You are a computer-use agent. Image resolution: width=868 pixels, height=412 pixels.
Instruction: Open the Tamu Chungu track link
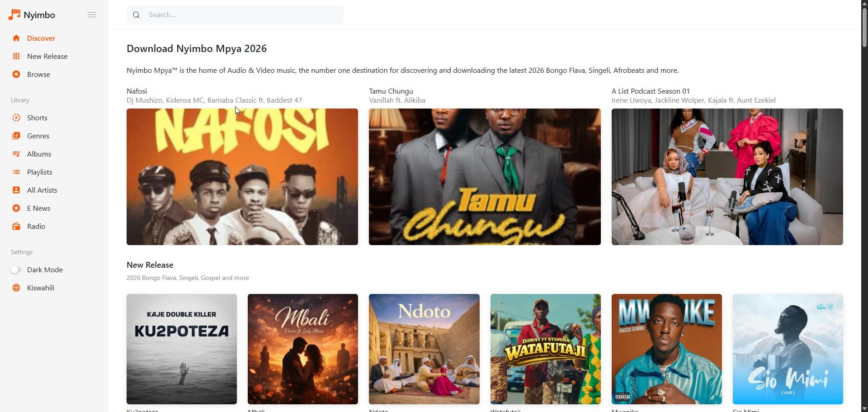(x=391, y=90)
